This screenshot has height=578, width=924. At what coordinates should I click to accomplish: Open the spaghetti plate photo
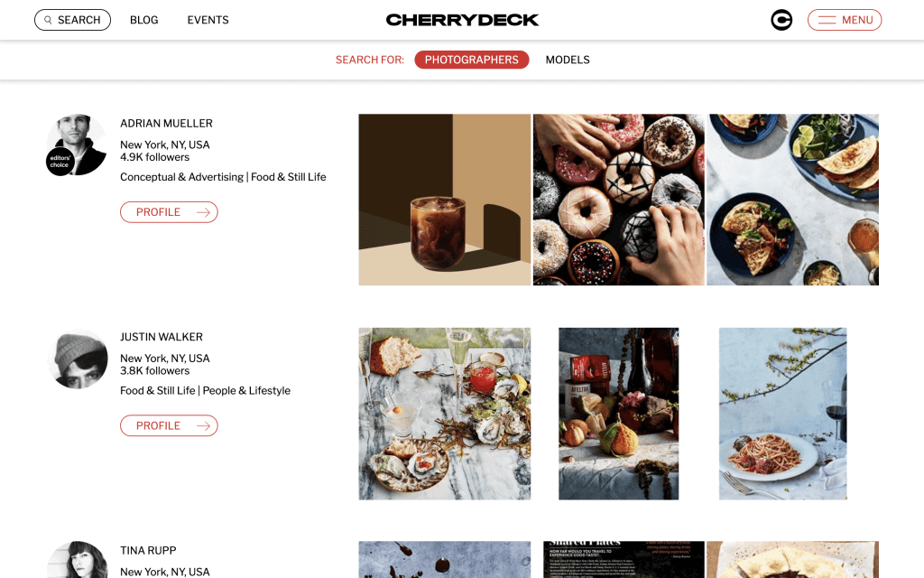coord(782,414)
